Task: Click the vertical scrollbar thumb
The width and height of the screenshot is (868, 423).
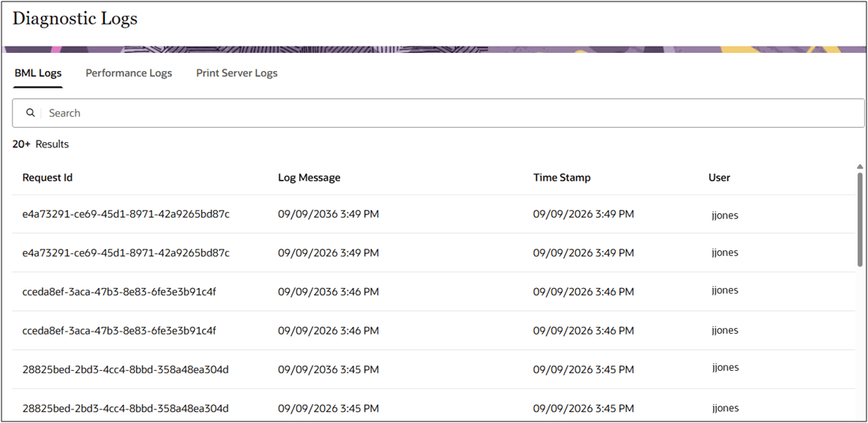Action: pos(859,222)
